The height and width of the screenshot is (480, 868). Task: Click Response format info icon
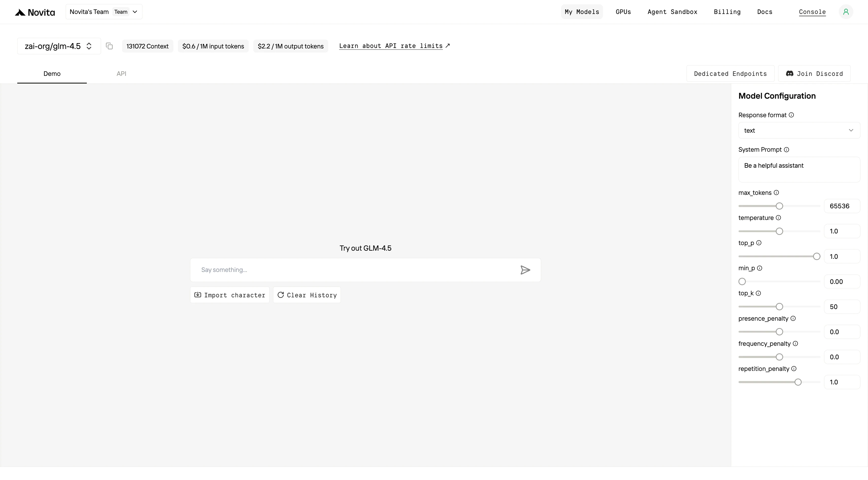click(792, 115)
